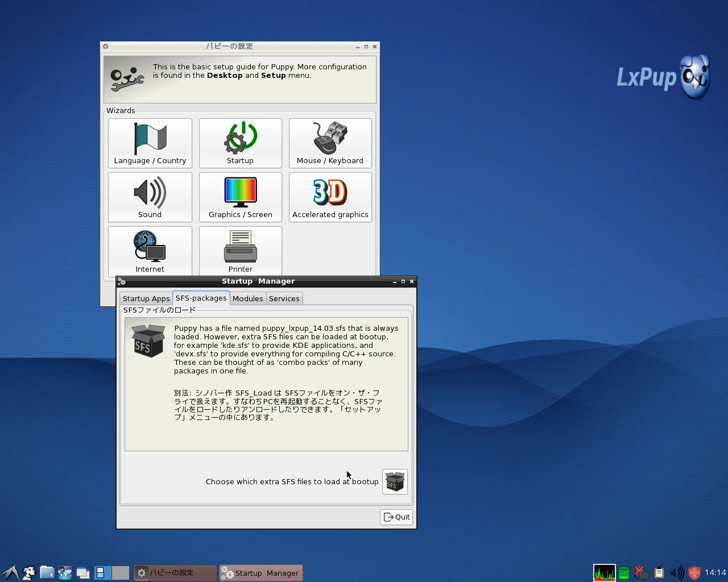
Task: Open the Language / Country wizard
Action: point(150,143)
